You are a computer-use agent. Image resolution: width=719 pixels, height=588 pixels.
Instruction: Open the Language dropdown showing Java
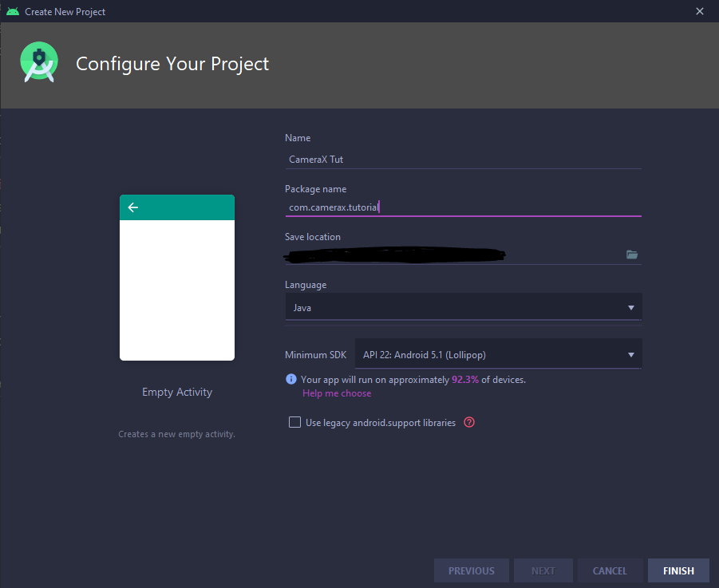463,307
